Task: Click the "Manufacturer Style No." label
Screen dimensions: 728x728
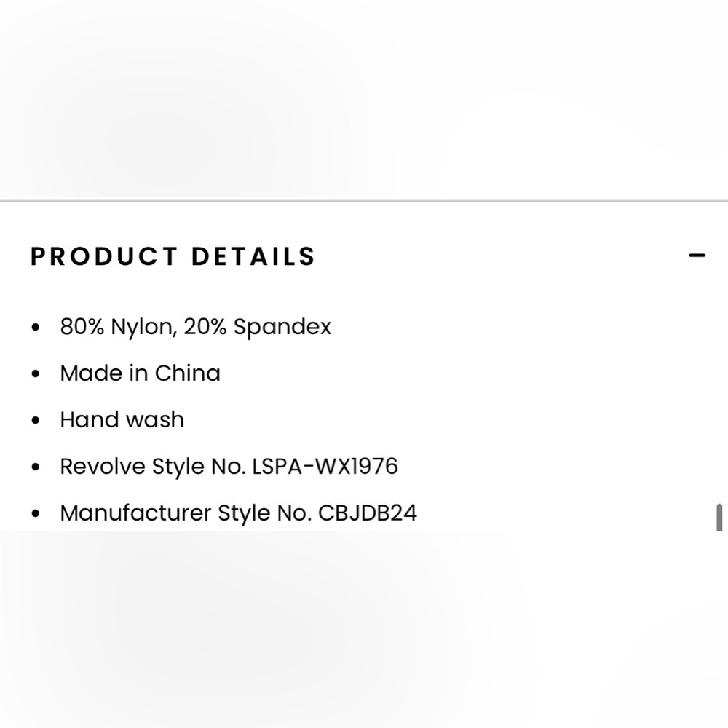Action: pyautogui.click(x=186, y=513)
